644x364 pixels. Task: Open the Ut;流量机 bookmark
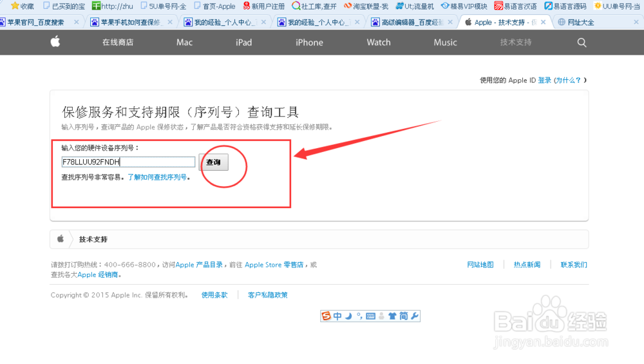(x=414, y=6)
